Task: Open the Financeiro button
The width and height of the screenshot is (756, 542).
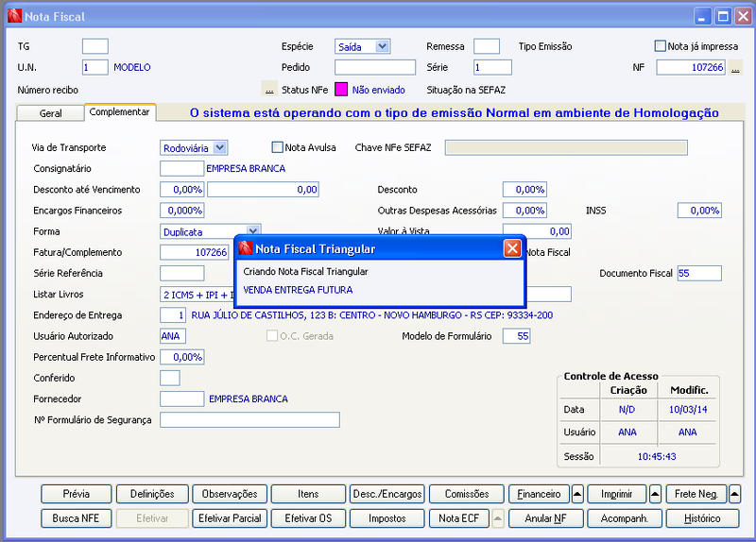Action: [x=539, y=494]
